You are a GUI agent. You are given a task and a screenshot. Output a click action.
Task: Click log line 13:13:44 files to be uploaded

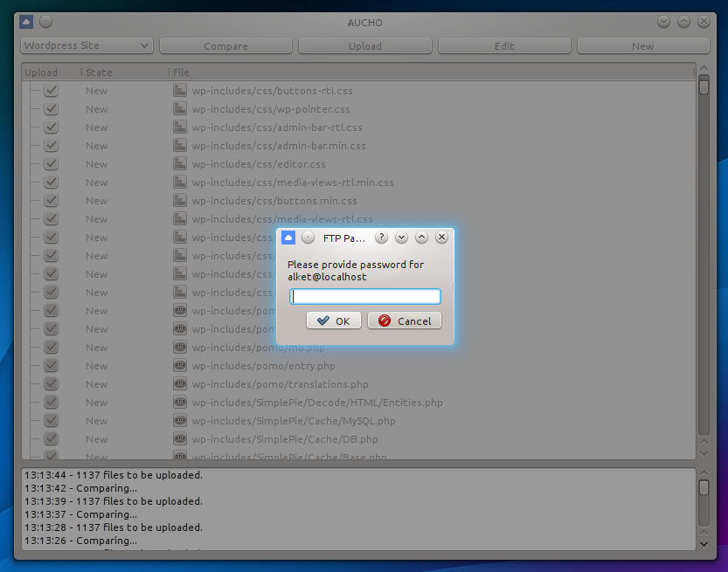[114, 475]
